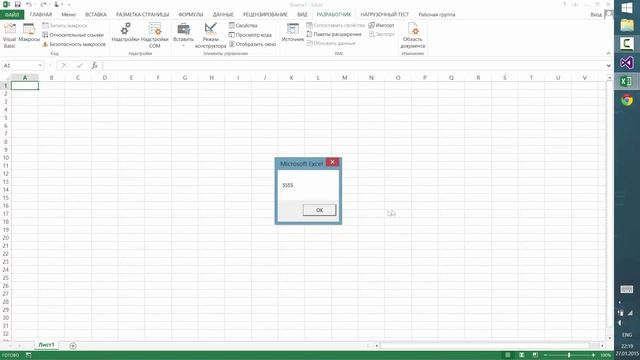This screenshot has width=640, height=360.
Task: Click the Undo icon in quick access toolbar
Action: (x=29, y=4)
